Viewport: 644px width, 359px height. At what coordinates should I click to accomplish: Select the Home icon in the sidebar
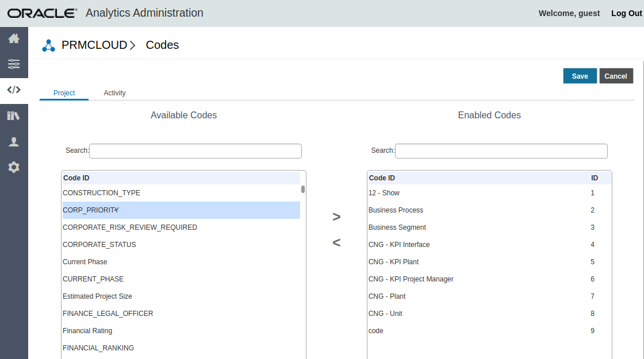point(14,38)
